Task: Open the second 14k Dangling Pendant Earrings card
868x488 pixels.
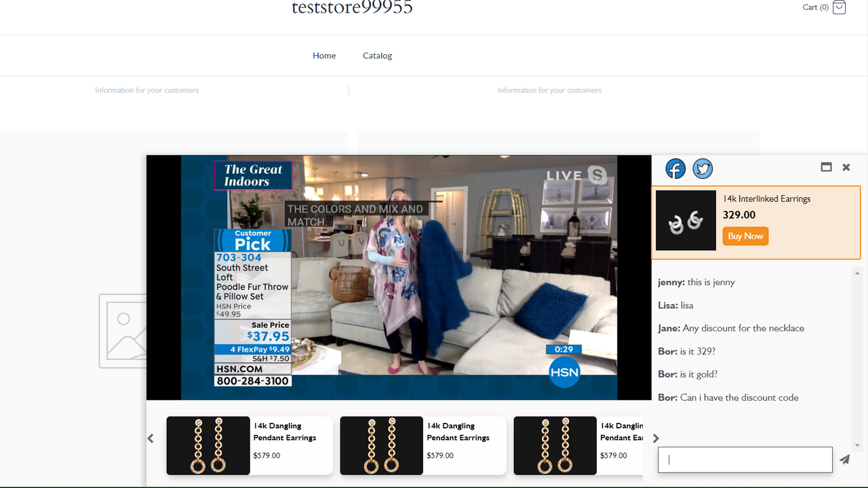Action: click(423, 445)
